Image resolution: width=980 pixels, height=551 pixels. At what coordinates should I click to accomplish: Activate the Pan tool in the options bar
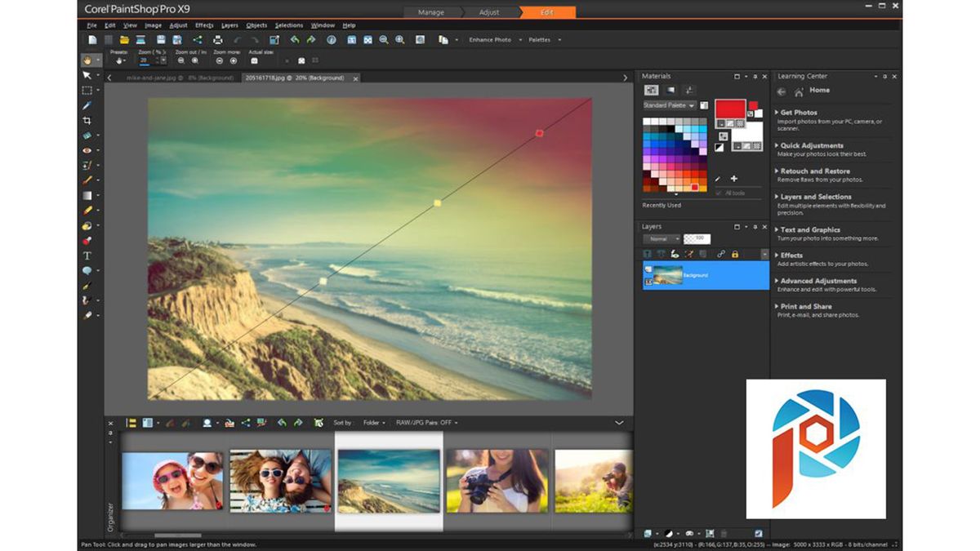pos(87,59)
